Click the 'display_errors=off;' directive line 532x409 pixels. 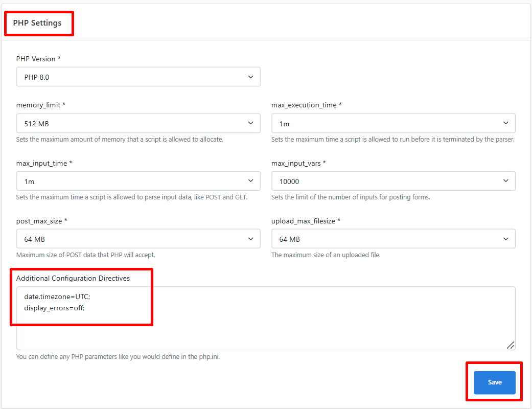(x=54, y=308)
